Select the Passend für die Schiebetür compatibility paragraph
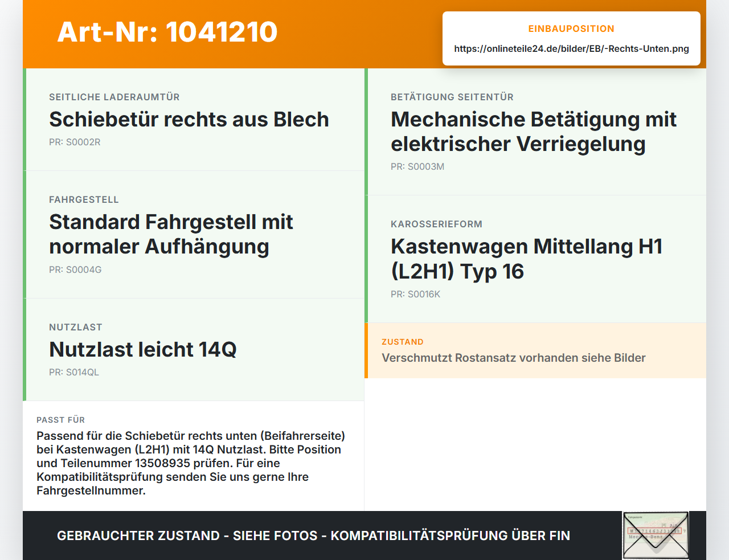The width and height of the screenshot is (729, 560). 191,463
